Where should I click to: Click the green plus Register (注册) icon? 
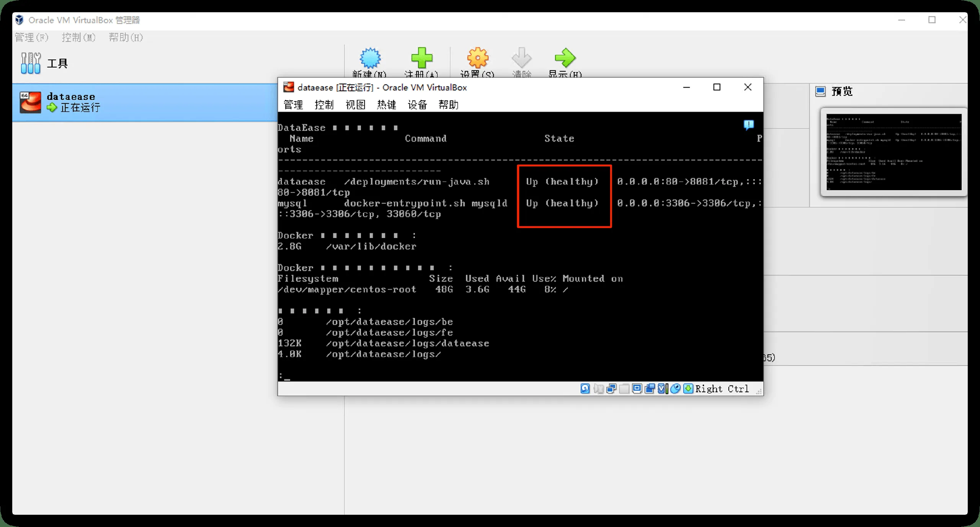click(x=421, y=58)
